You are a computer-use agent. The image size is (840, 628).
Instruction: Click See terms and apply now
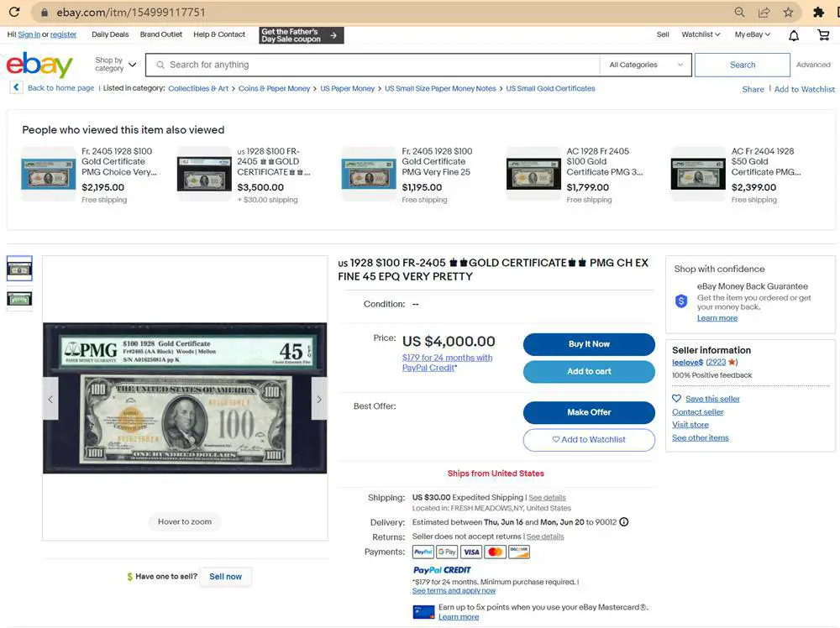pyautogui.click(x=454, y=590)
